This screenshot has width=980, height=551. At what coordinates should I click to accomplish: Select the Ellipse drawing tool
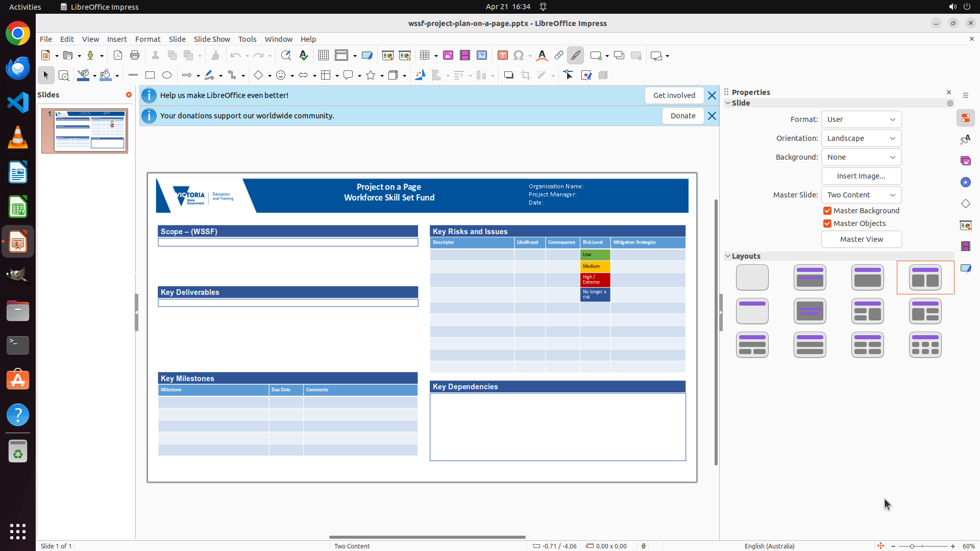[167, 76]
